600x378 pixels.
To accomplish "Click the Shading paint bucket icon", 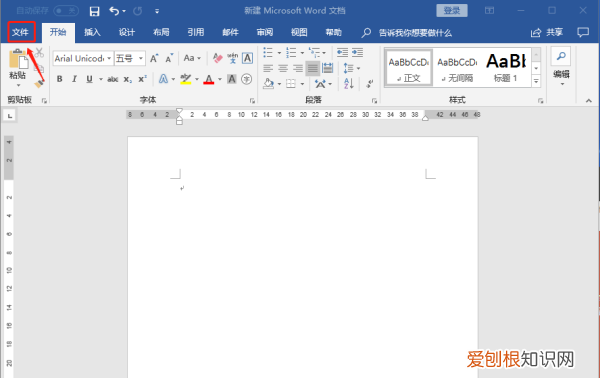I will [x=269, y=83].
